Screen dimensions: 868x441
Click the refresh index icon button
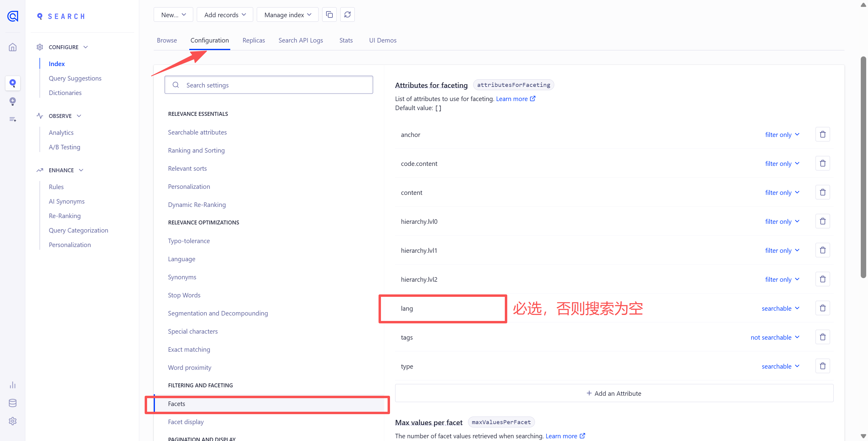click(x=347, y=14)
